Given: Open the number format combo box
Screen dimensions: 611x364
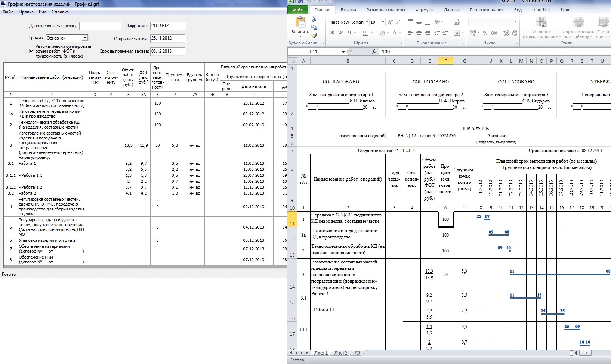Looking at the screenshot, I should 515,22.
